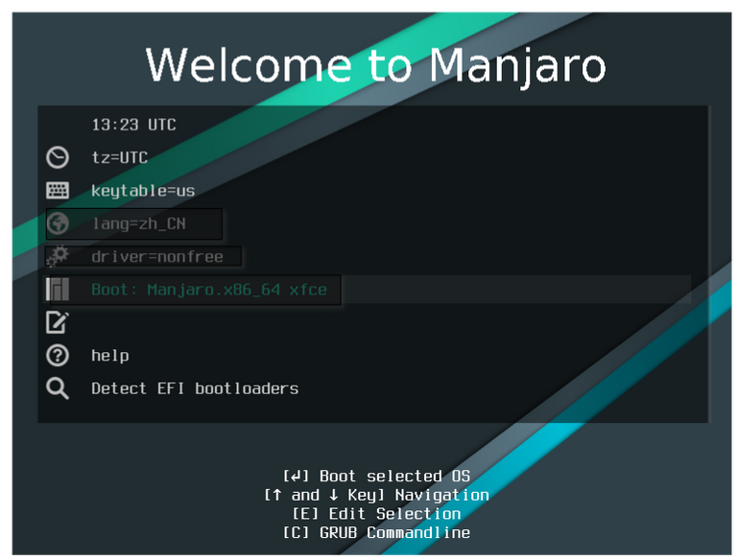Screen dimensions: 737x560
Task: Click the keyboard icon beside keytable=us
Action: click(x=58, y=191)
